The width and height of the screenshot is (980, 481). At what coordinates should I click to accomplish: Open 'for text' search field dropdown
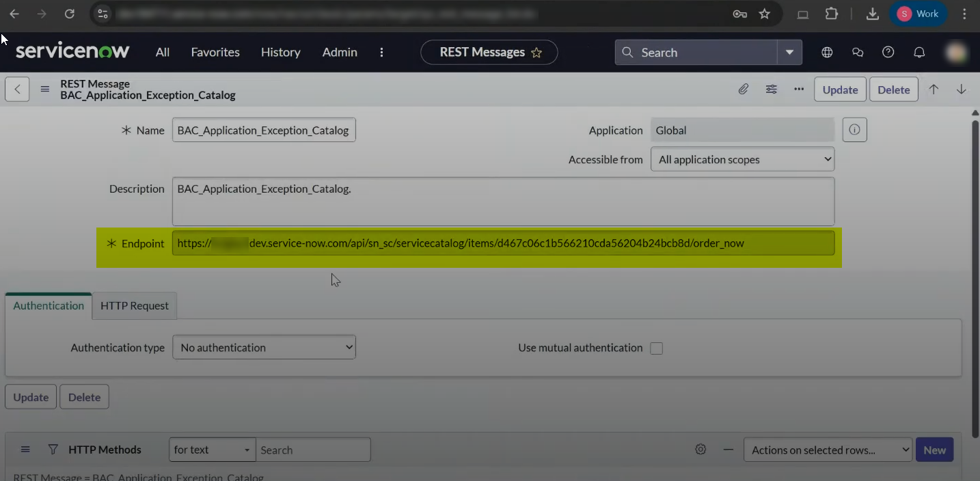(x=212, y=450)
